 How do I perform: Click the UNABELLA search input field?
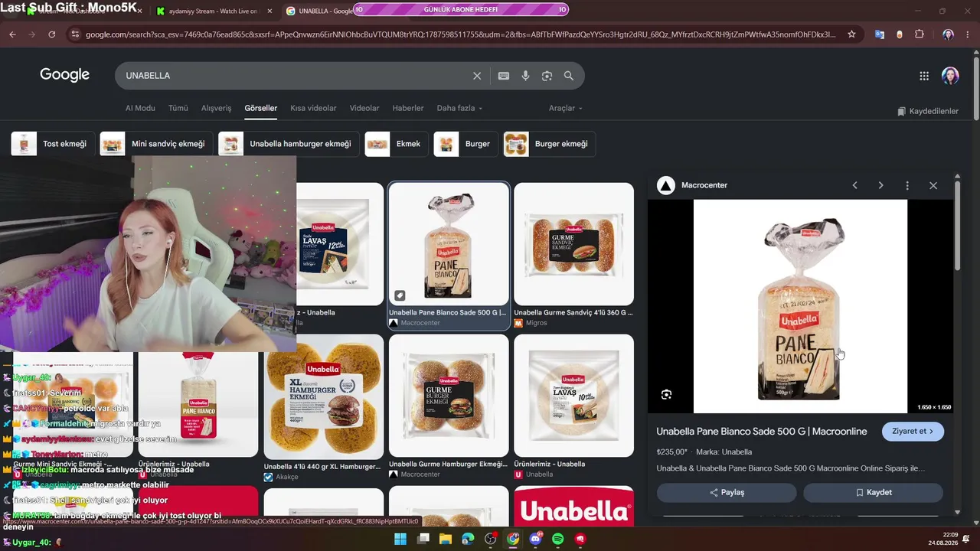tap(295, 76)
